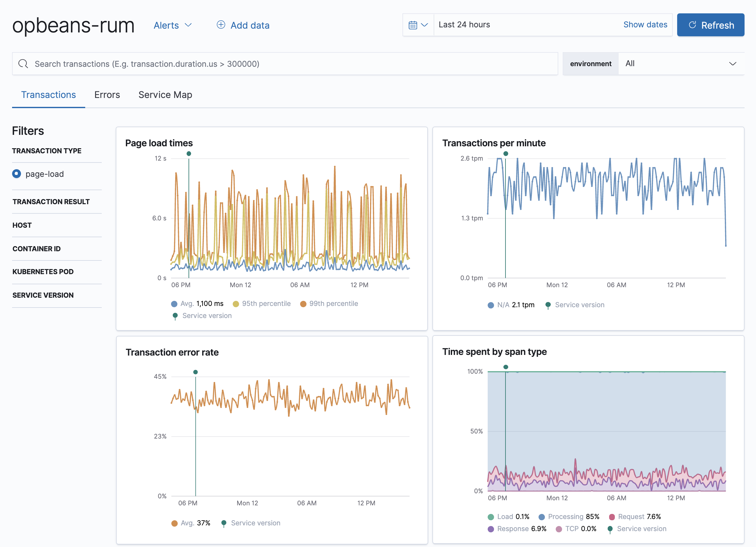Expand the HOST filter section
The height and width of the screenshot is (547, 756).
22,225
